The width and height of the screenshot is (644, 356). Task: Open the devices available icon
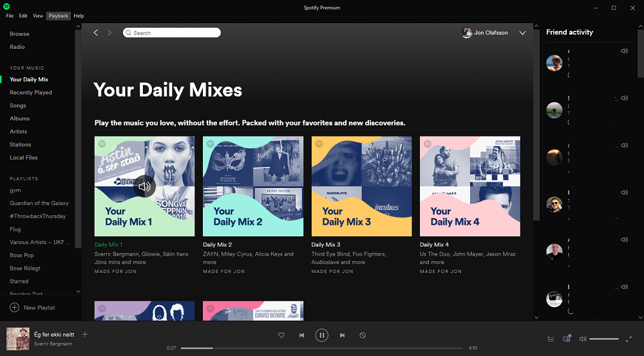567,339
